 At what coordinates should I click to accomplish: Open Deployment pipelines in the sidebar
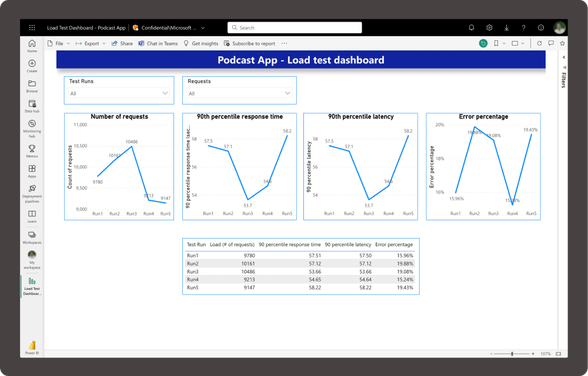click(x=32, y=193)
